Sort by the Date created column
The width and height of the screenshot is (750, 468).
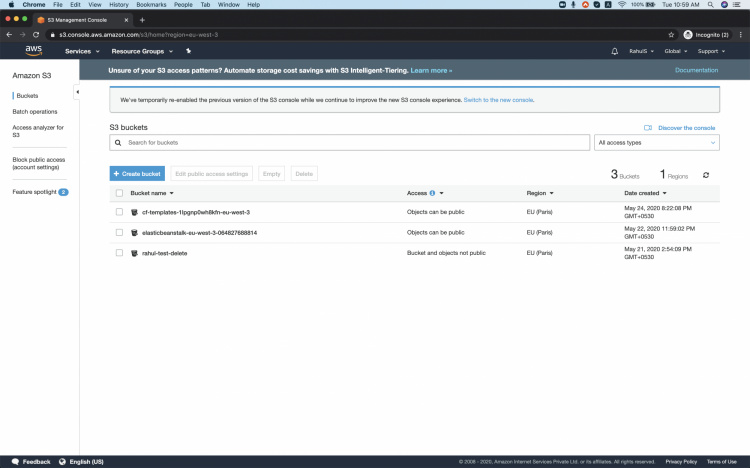[645, 193]
